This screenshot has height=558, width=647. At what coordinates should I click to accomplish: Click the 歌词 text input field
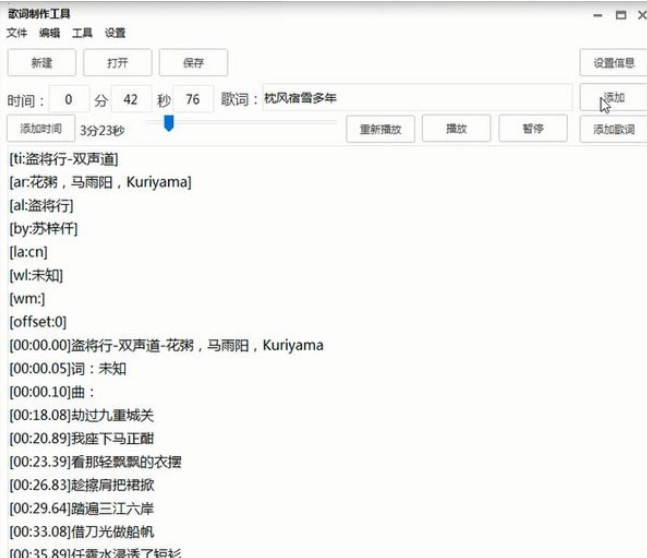click(x=416, y=98)
